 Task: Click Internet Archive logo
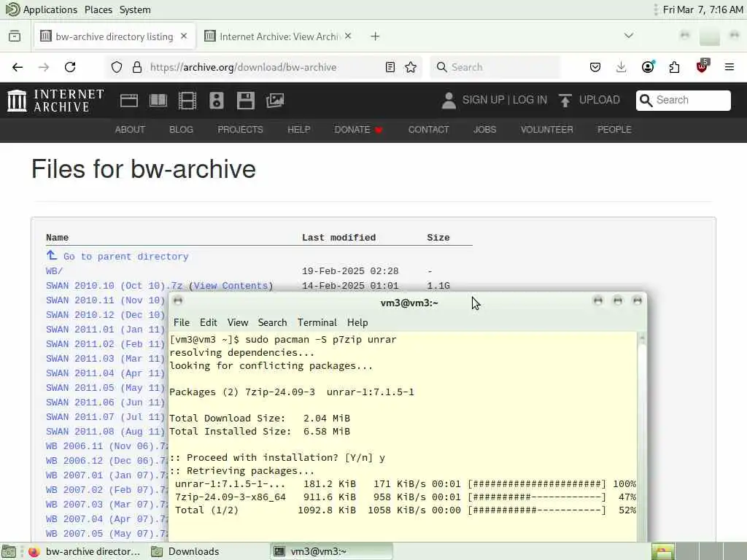[x=55, y=101]
